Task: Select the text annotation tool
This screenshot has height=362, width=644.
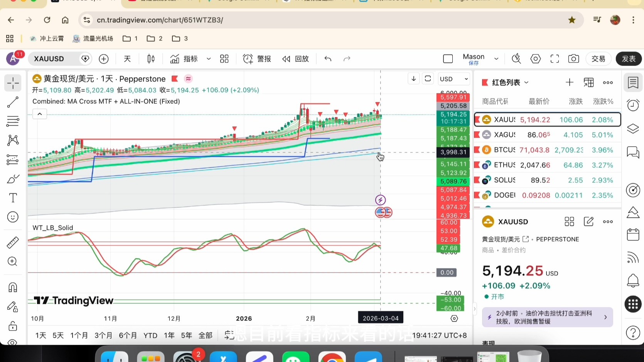Action: (13, 198)
